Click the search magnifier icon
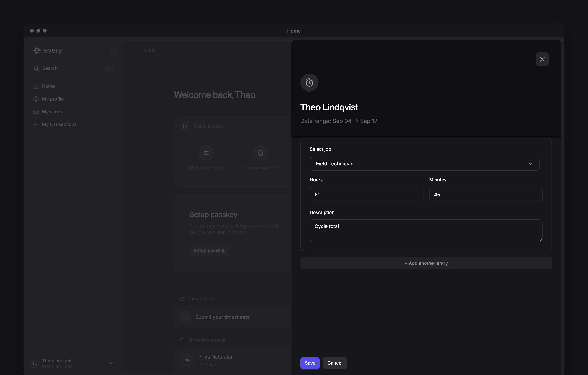This screenshot has width=588, height=375. (36, 68)
